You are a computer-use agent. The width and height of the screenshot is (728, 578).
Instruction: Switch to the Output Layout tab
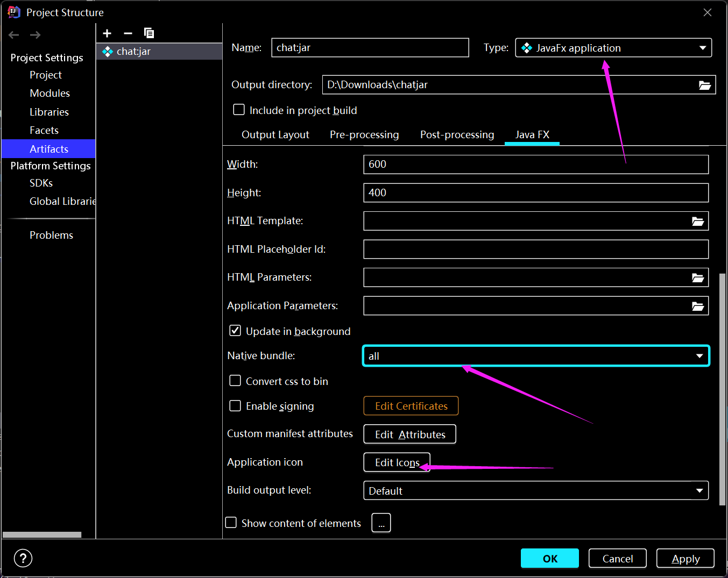click(275, 134)
